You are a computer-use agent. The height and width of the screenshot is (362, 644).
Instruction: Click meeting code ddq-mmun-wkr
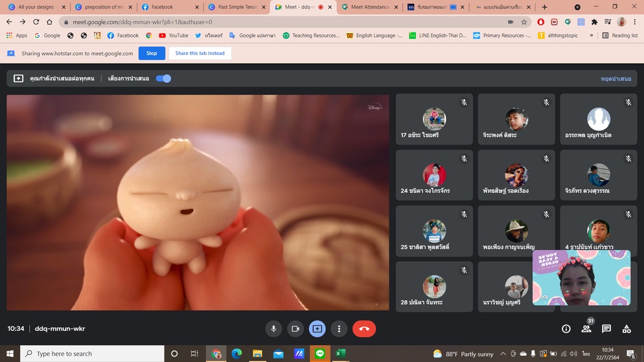60,329
